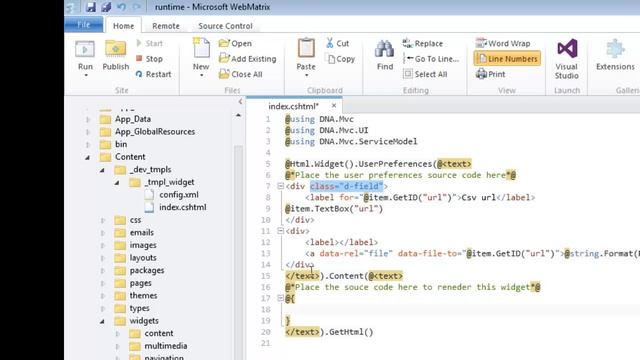The height and width of the screenshot is (360, 640).
Task: Open config.xml in file tree
Action: (x=179, y=195)
